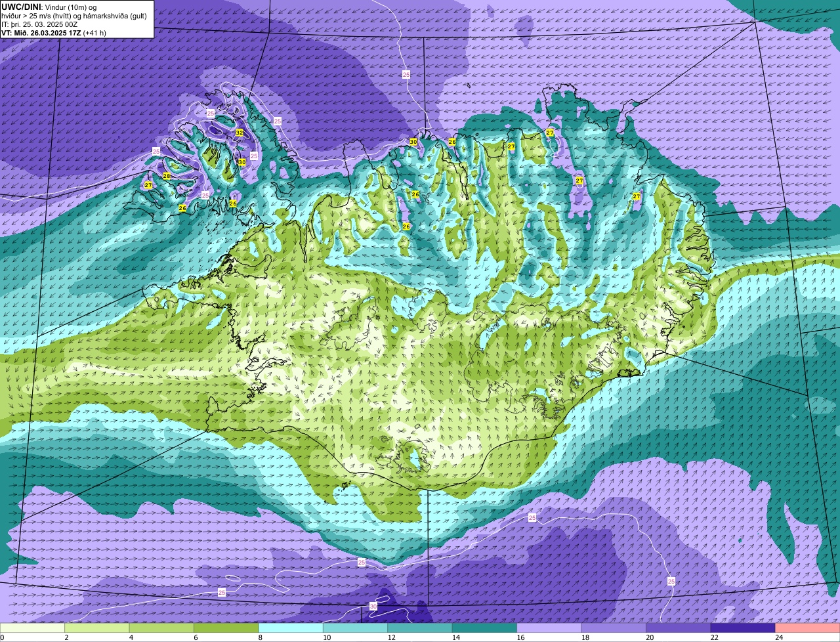Click the white "30" gust contour label
This screenshot has height=642, width=840.
(x=373, y=607)
